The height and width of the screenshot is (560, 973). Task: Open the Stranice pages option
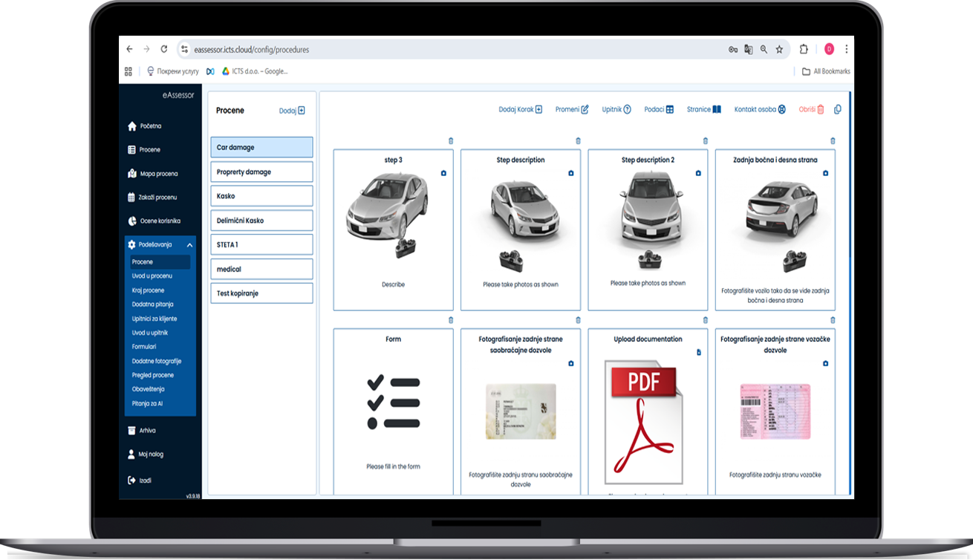click(703, 109)
